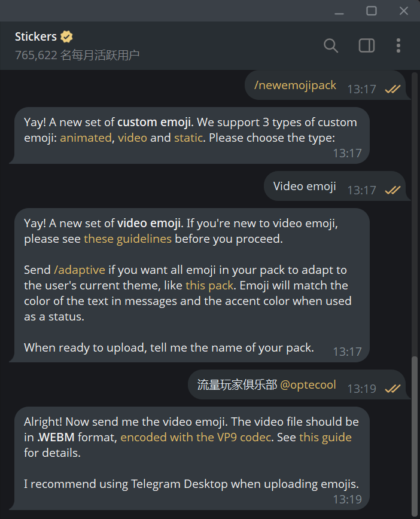
Task: Click read checkmarks on the @optecool message
Action: [x=392, y=389]
